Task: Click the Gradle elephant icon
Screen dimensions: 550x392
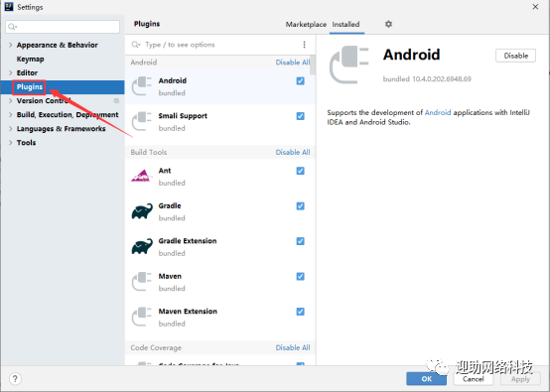Action: pos(142,211)
